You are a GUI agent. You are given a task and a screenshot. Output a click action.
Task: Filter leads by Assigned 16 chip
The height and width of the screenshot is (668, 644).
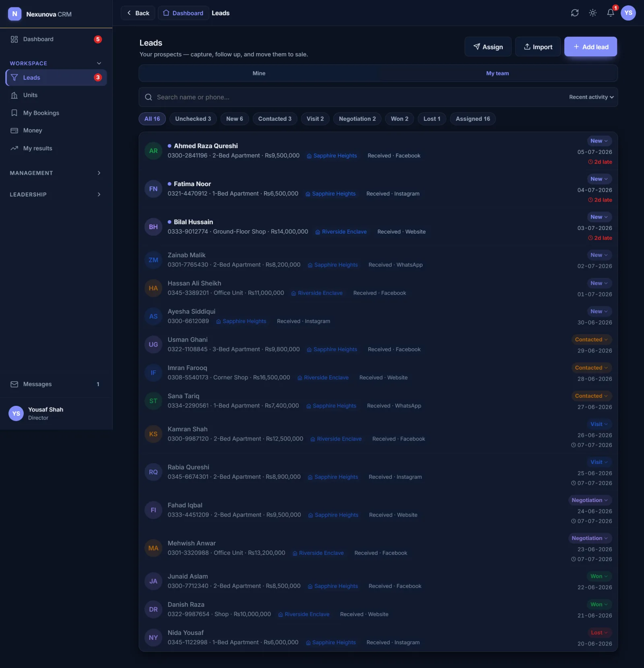point(473,119)
